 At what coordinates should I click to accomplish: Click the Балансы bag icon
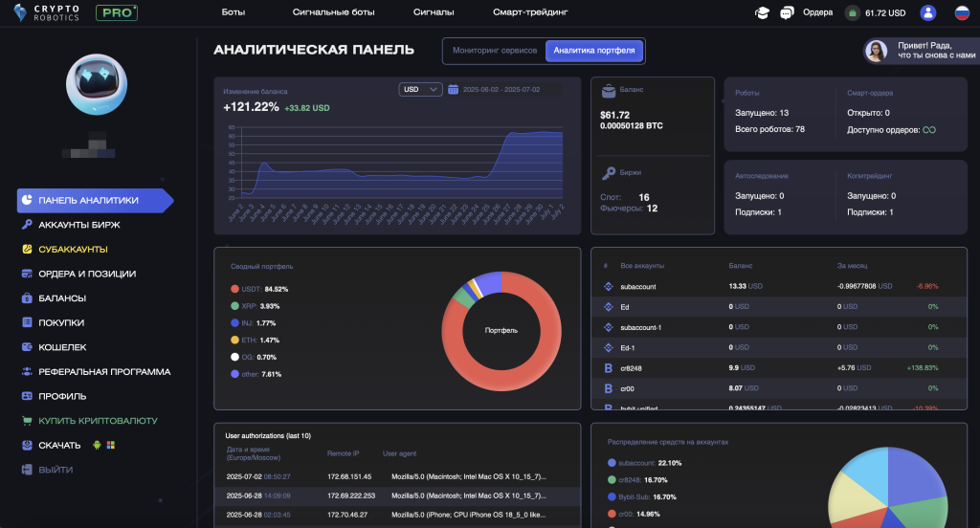pos(27,298)
